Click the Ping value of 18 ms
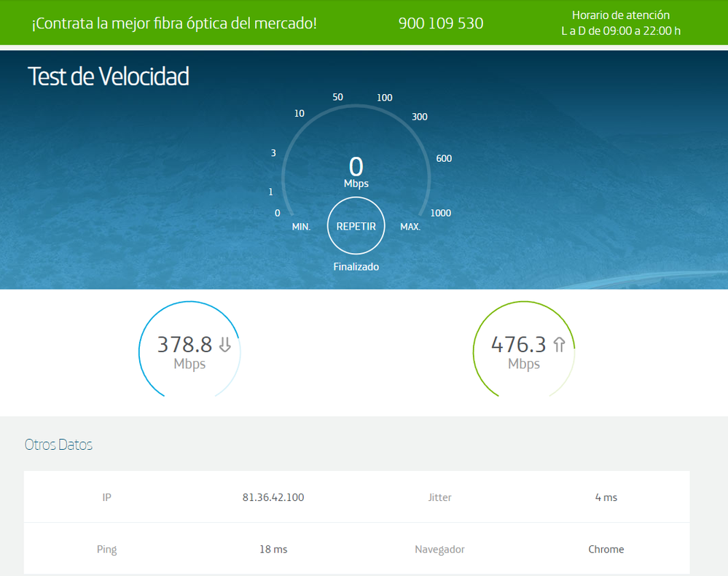The width and height of the screenshot is (728, 576). (273, 549)
